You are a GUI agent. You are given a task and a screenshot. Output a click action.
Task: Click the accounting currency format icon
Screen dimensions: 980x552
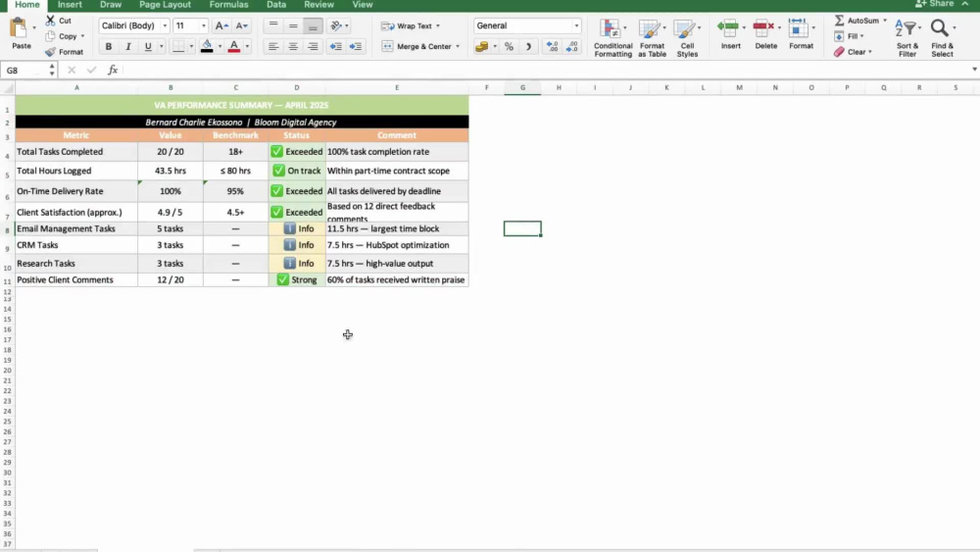pos(482,46)
